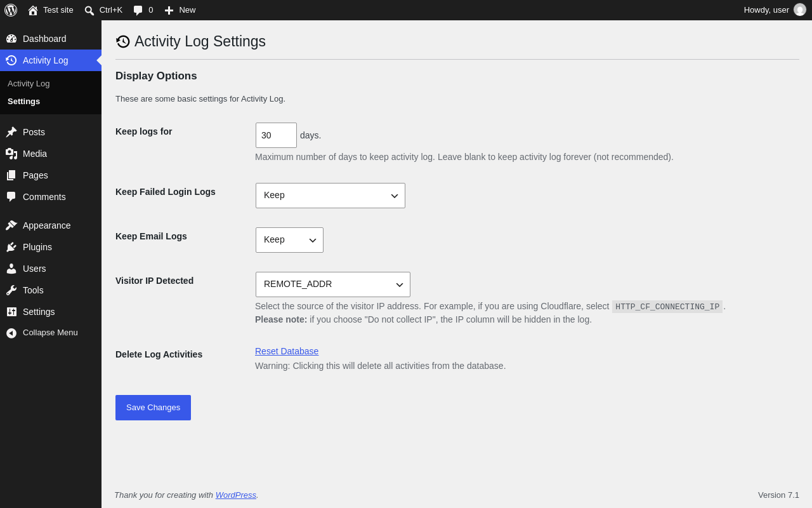Click the Pages icon in sidebar
The height and width of the screenshot is (508, 812).
point(11,175)
